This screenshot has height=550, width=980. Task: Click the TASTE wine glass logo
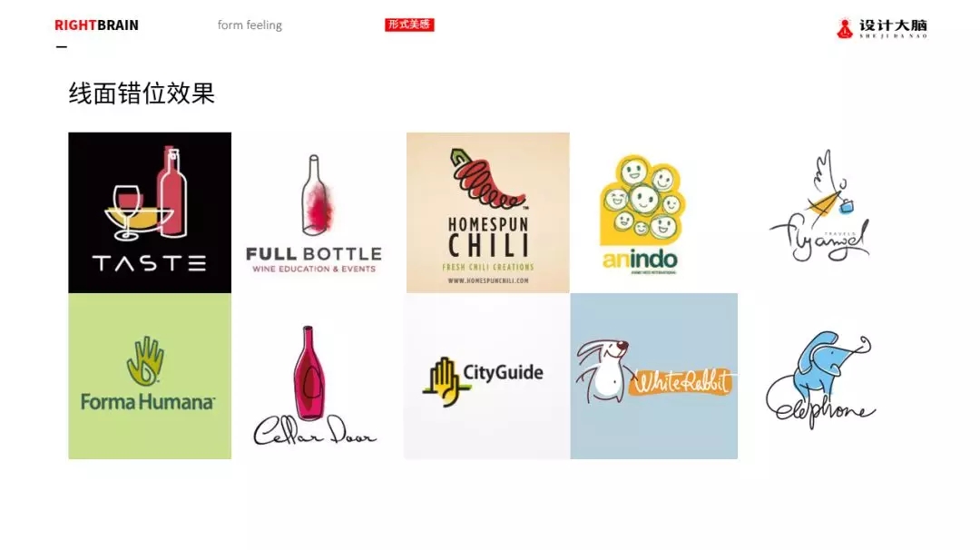click(x=150, y=212)
